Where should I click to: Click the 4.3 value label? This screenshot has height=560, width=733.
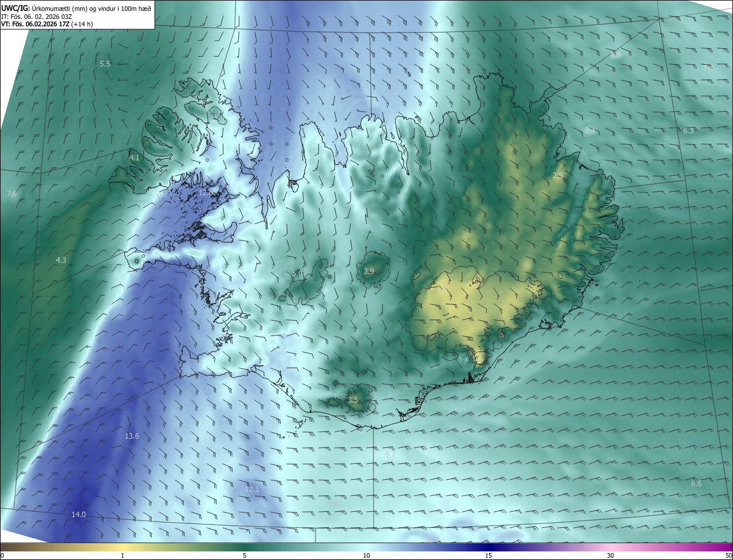point(61,260)
